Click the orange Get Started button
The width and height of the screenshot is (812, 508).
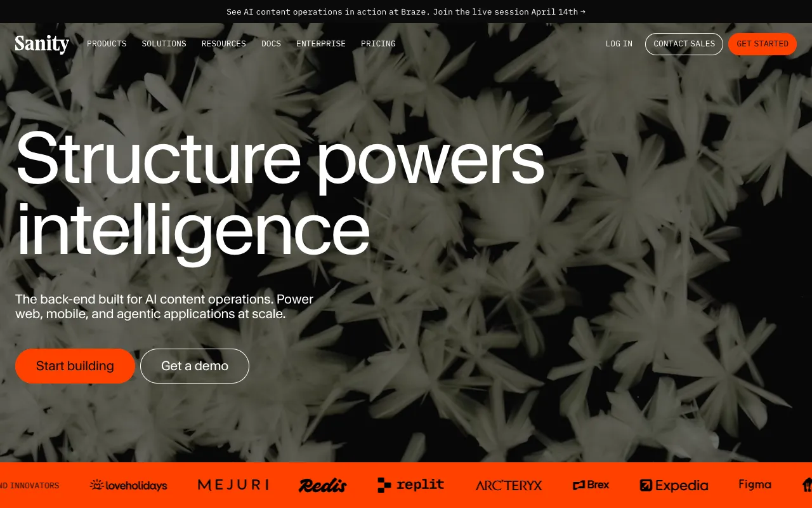coord(763,44)
